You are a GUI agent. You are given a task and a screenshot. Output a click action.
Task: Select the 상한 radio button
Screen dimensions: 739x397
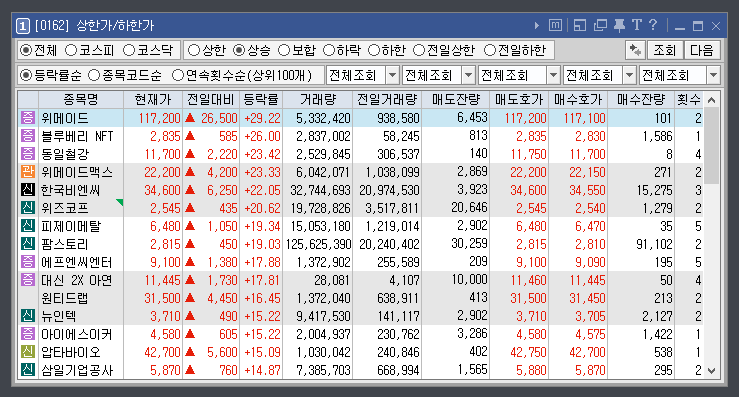pyautogui.click(x=194, y=50)
